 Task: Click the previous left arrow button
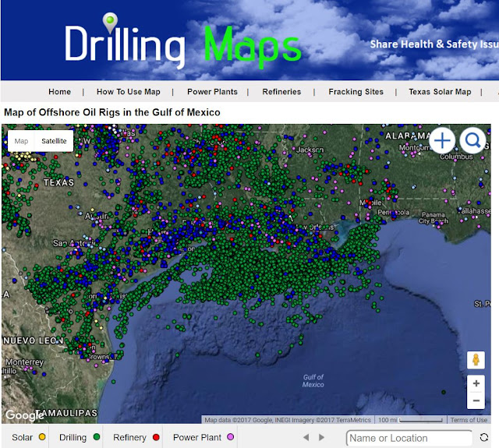click(x=306, y=438)
